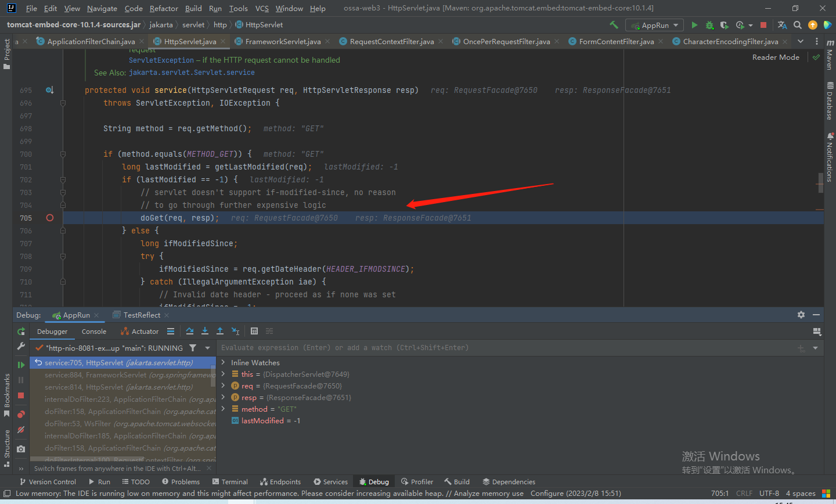The width and height of the screenshot is (836, 504).
Task: Expand the 'this' DispatcherServlet variable
Action: pyautogui.click(x=223, y=374)
